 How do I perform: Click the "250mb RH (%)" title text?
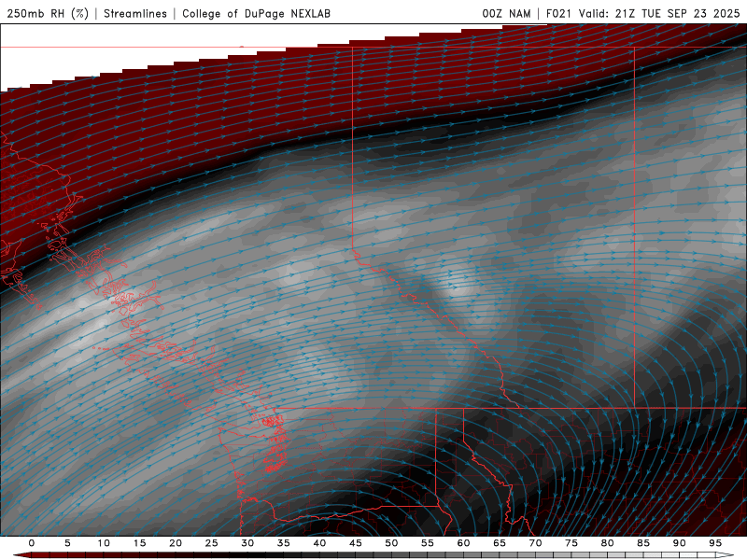(x=48, y=13)
